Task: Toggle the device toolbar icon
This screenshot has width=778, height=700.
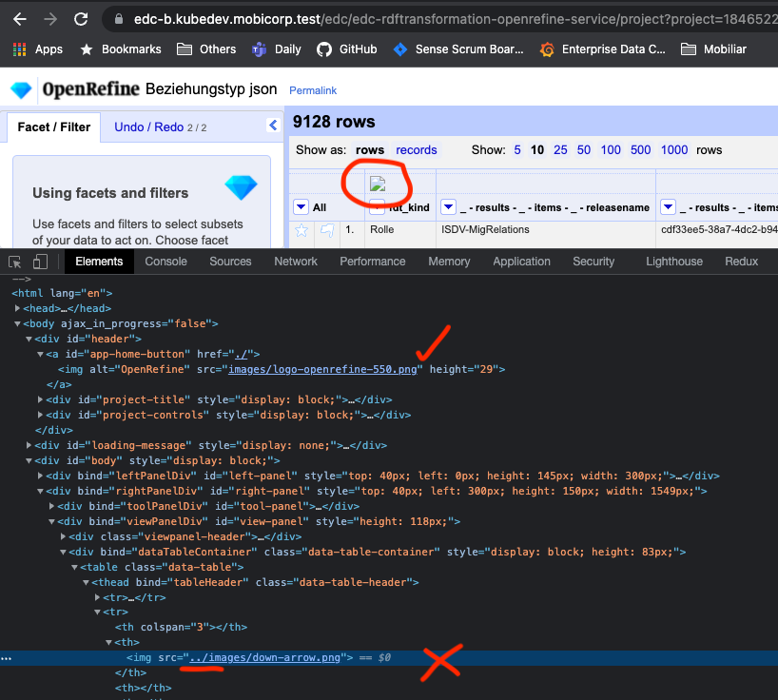Action: (x=40, y=262)
